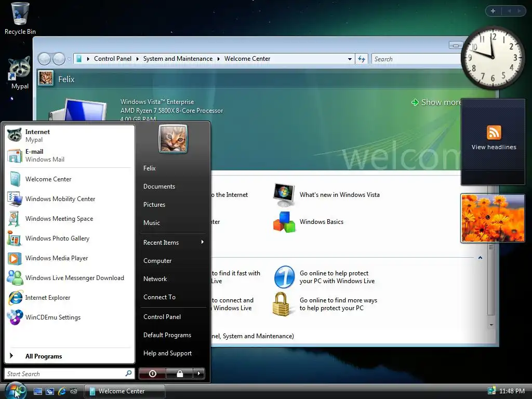The height and width of the screenshot is (399, 532).
Task: Launch Windows Photo Gallery
Action: (70, 238)
